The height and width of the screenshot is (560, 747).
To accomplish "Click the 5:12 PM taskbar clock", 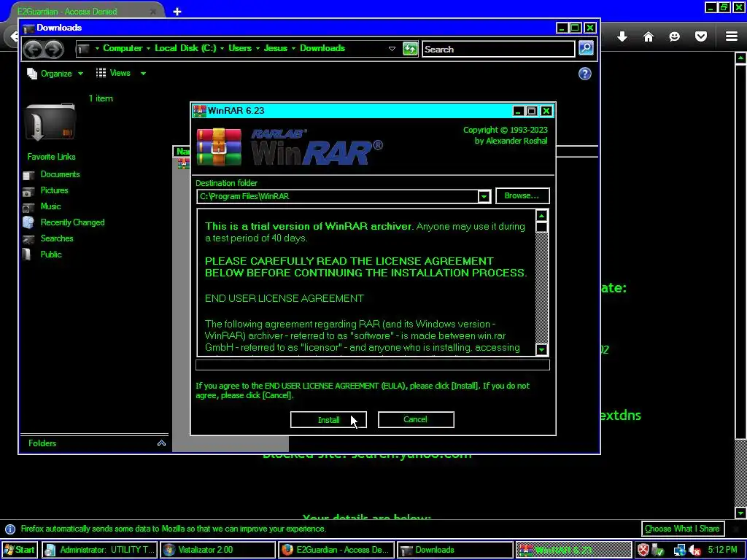I will coord(722,550).
